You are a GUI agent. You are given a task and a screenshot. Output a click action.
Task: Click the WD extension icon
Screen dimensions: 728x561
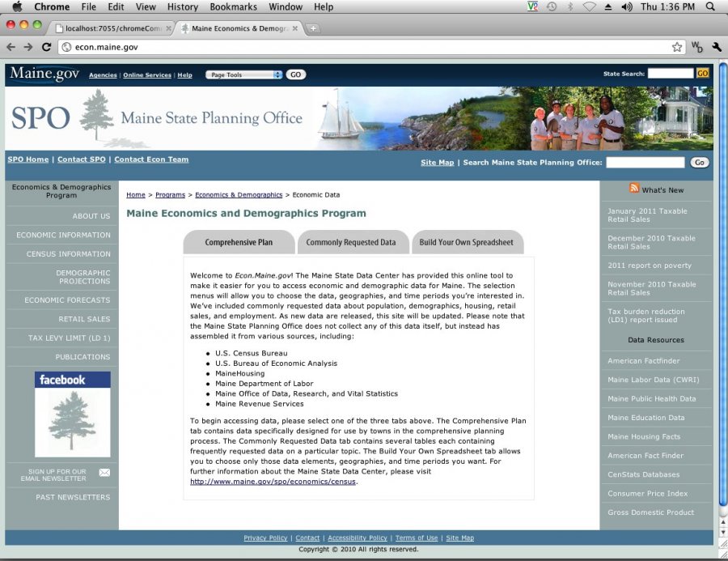[697, 47]
